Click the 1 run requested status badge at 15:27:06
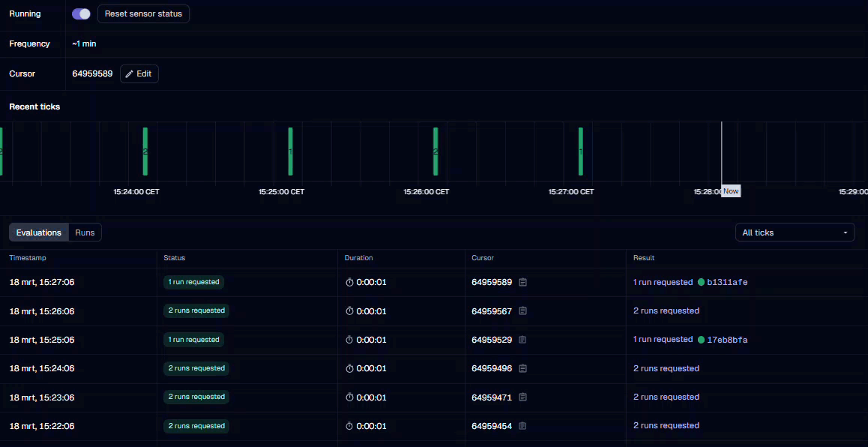The image size is (868, 447). [x=194, y=283]
